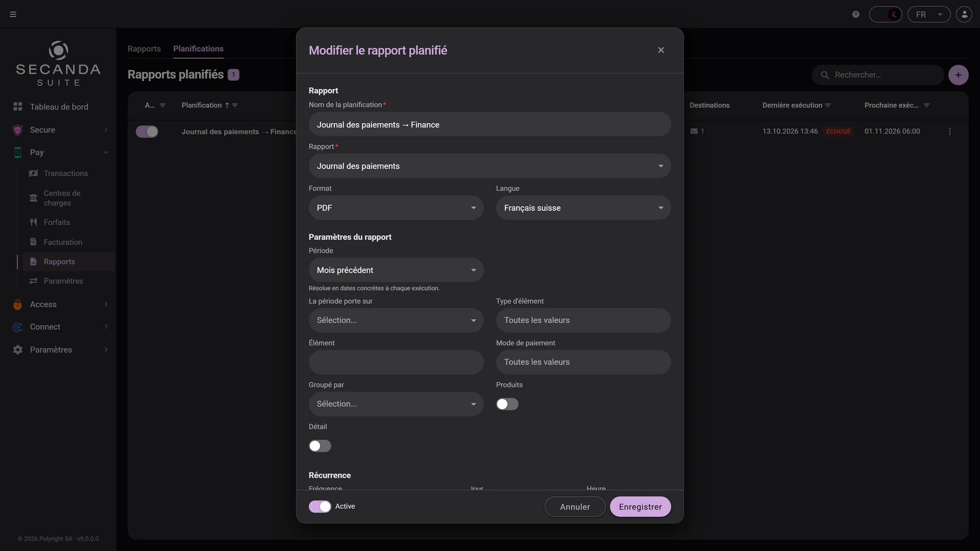Open the Format PDF dropdown
This screenshot has height=551, width=980.
(x=396, y=208)
